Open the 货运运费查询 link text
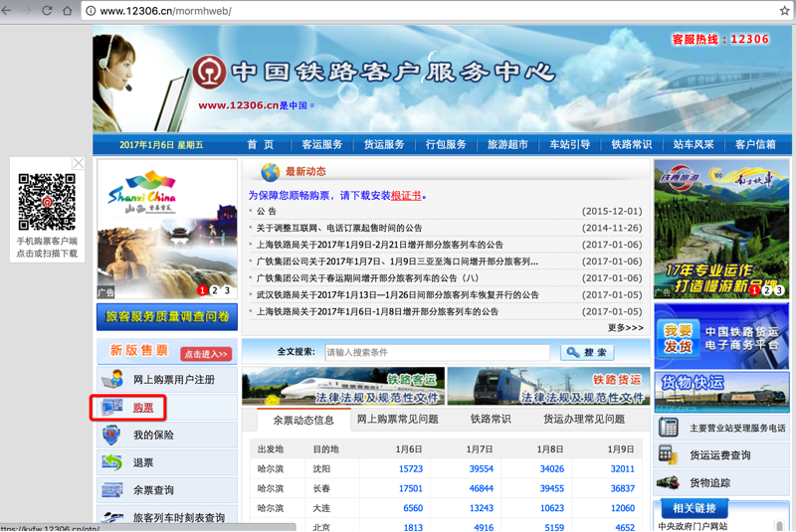Screen dimensions: 796x532 [719, 454]
